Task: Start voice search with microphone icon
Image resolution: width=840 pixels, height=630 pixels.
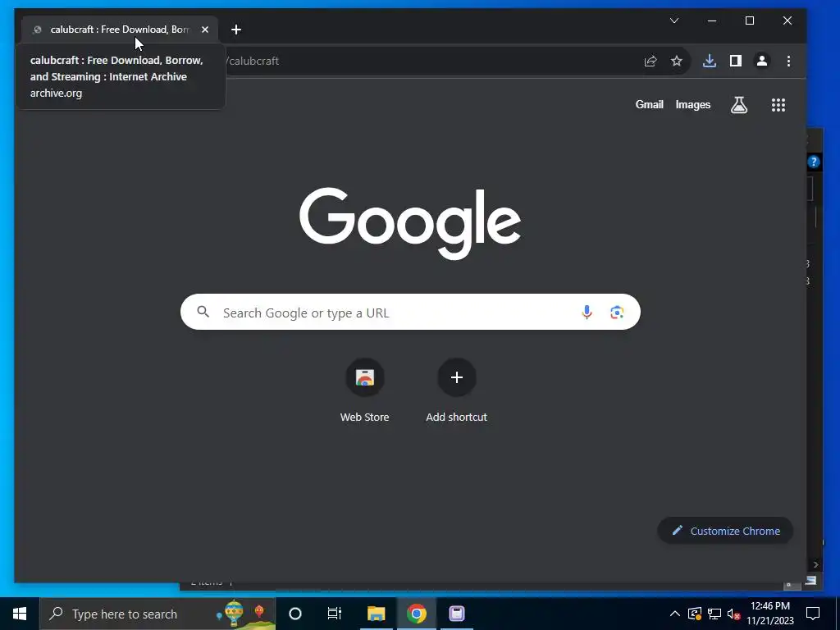Action: click(x=587, y=312)
